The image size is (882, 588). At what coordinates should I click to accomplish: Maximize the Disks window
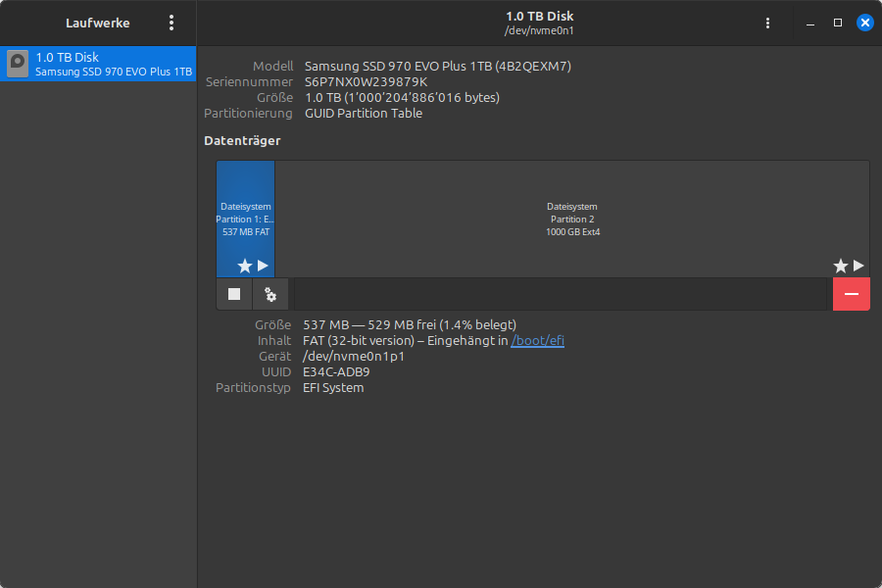pyautogui.click(x=838, y=23)
